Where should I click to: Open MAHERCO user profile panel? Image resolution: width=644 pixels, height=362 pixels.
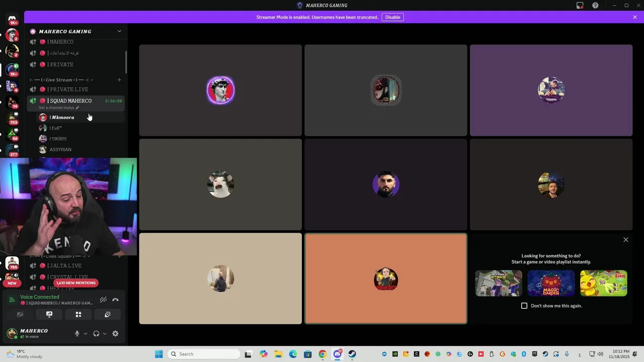coord(35,333)
